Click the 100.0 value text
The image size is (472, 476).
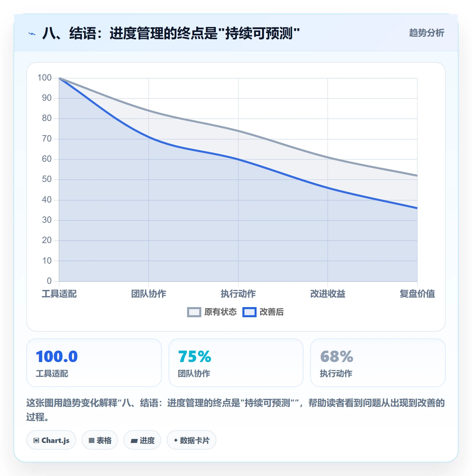(x=57, y=357)
